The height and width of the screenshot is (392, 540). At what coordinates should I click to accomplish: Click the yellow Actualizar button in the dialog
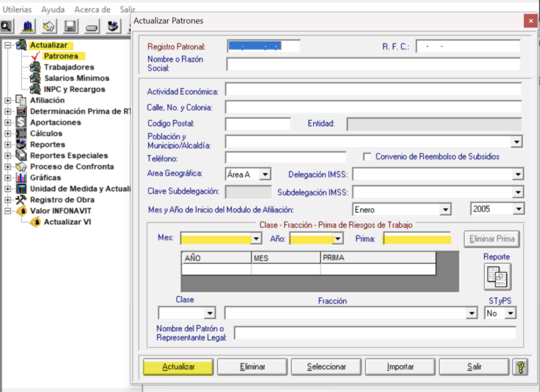[178, 367]
